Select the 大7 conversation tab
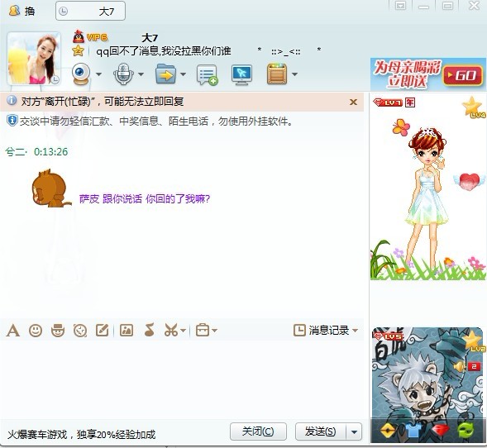 point(90,12)
